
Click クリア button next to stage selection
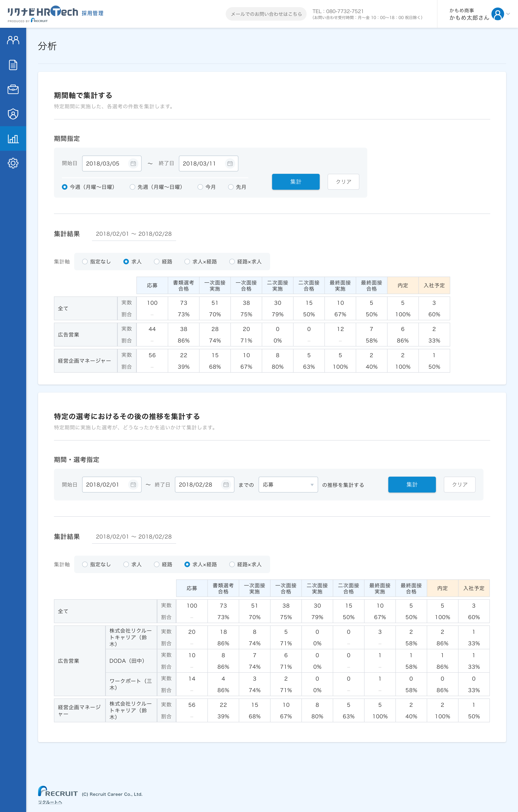click(x=459, y=485)
